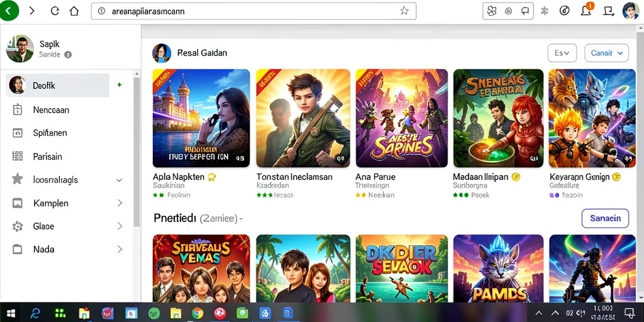This screenshot has width=644, height=322.
Task: Open the Ana Parue game thumbnail
Action: [402, 118]
